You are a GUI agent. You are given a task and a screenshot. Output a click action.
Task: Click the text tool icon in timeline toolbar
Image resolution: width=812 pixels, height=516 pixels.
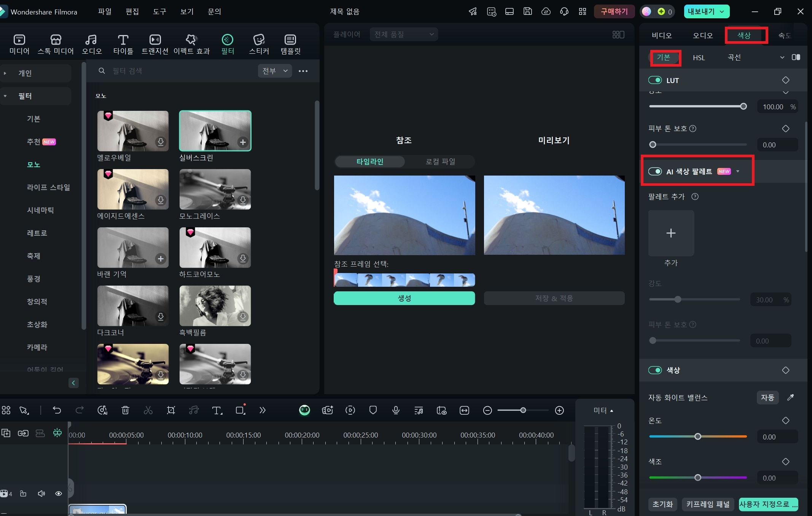[x=217, y=410]
